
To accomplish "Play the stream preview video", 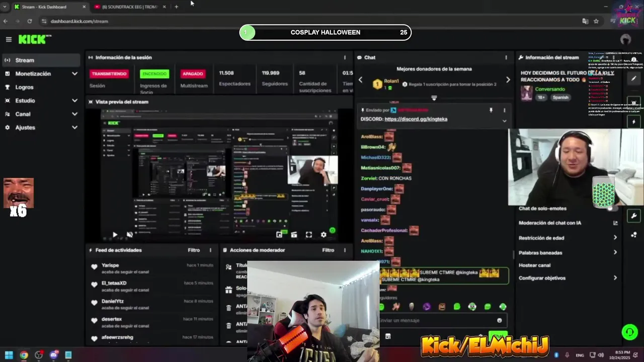I will click(115, 234).
